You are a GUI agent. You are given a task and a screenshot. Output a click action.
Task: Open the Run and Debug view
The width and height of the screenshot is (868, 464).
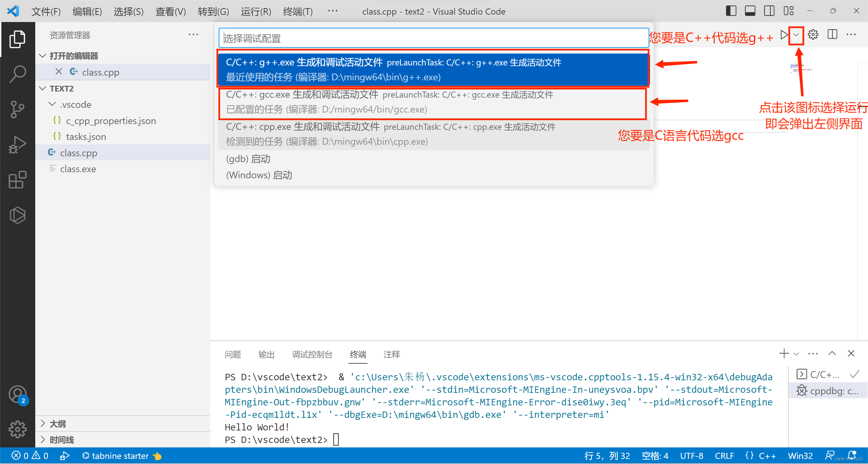pyautogui.click(x=18, y=145)
